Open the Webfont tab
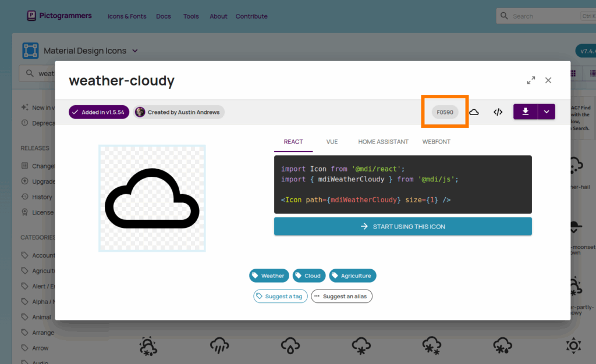596x364 pixels. pyautogui.click(x=436, y=142)
